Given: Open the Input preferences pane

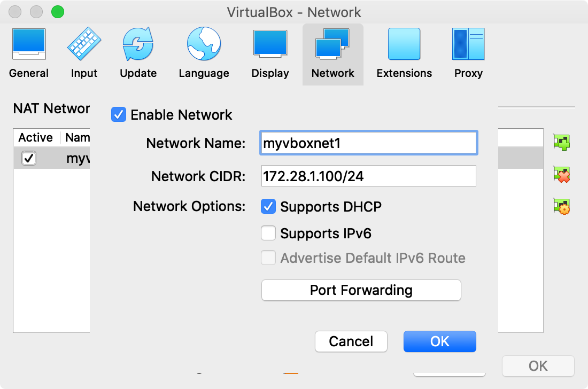Looking at the screenshot, I should tap(84, 53).
